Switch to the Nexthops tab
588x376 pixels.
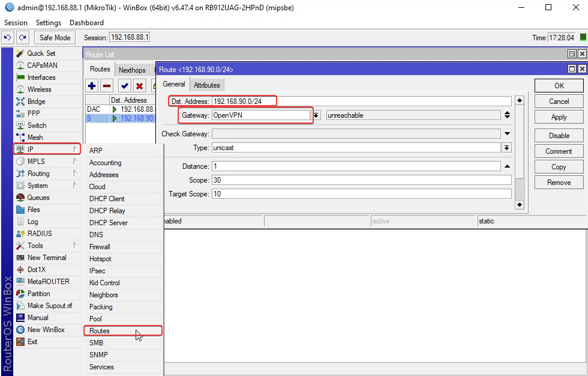pos(132,70)
